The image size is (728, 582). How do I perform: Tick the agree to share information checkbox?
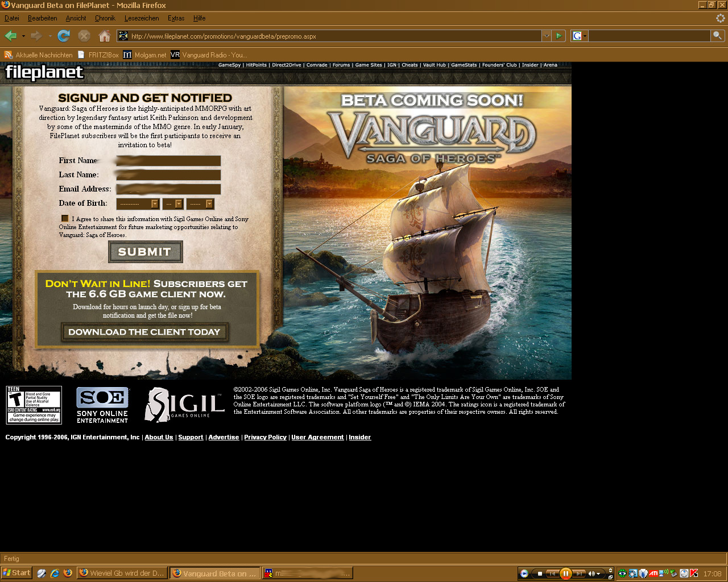(65, 218)
